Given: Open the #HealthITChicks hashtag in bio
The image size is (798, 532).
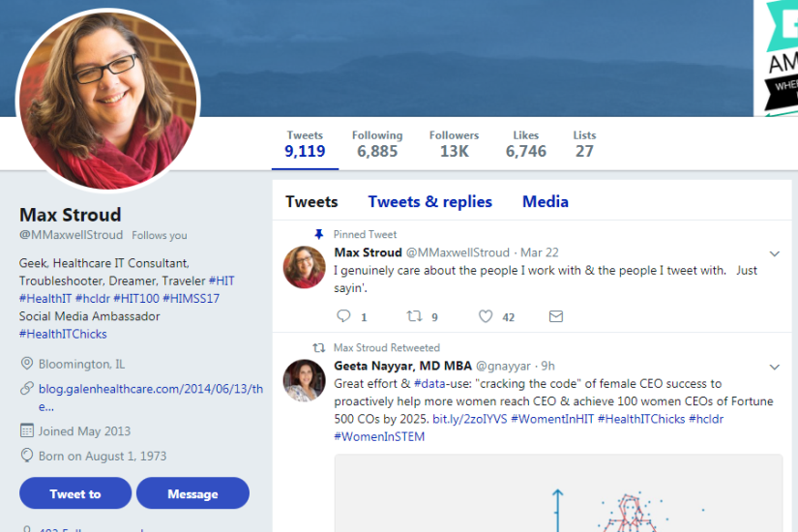Looking at the screenshot, I should pos(63,334).
